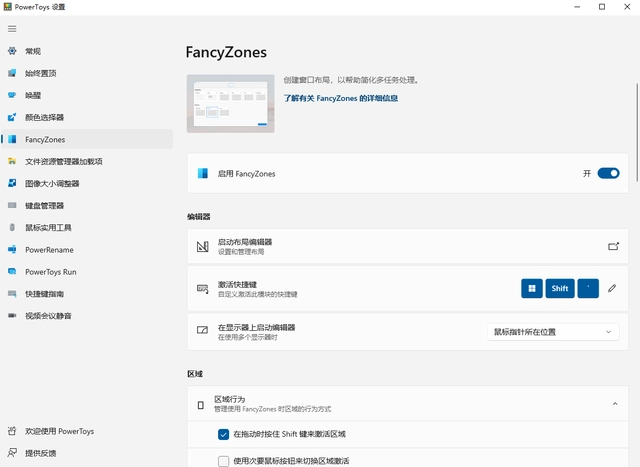This screenshot has width=640, height=467.
Task: Click the PowerToys Run sidebar icon
Action: tap(12, 271)
